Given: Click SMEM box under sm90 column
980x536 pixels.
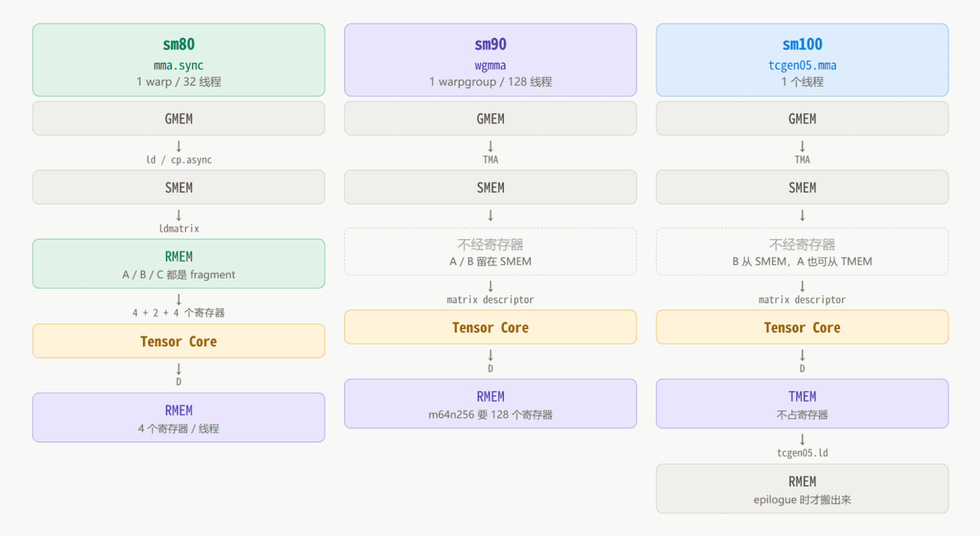Looking at the screenshot, I should click(491, 187).
